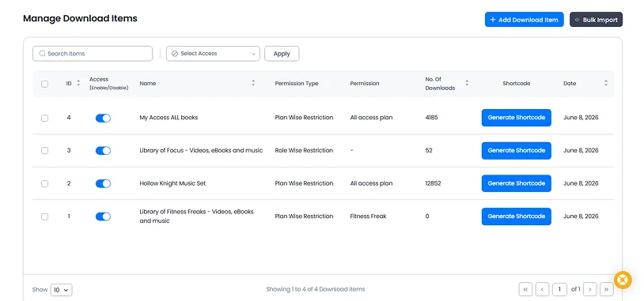Viewport: 644px width, 301px height.
Task: Check the Hollow Knight Music Set row
Action: pyautogui.click(x=45, y=184)
